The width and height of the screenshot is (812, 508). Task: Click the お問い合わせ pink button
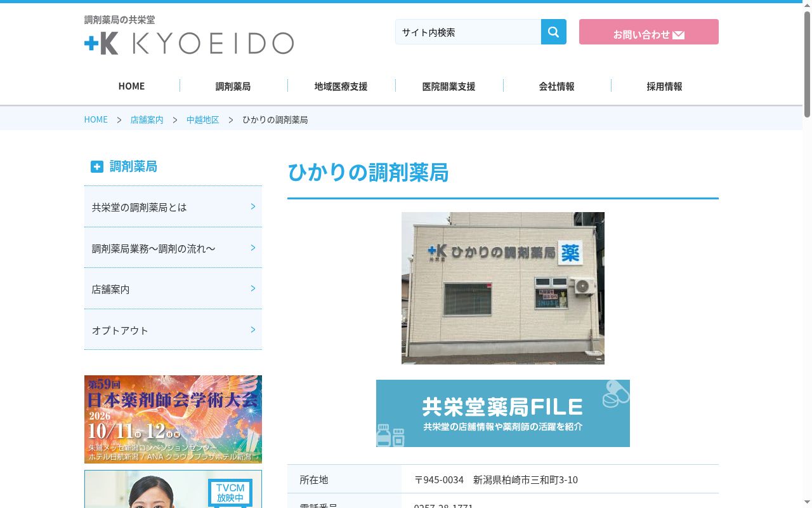[x=649, y=32]
